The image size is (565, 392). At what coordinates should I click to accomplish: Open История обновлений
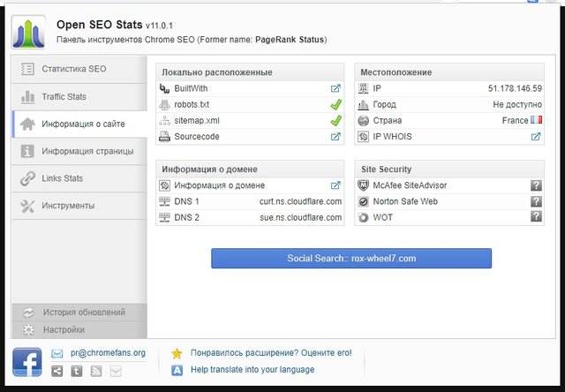click(79, 313)
